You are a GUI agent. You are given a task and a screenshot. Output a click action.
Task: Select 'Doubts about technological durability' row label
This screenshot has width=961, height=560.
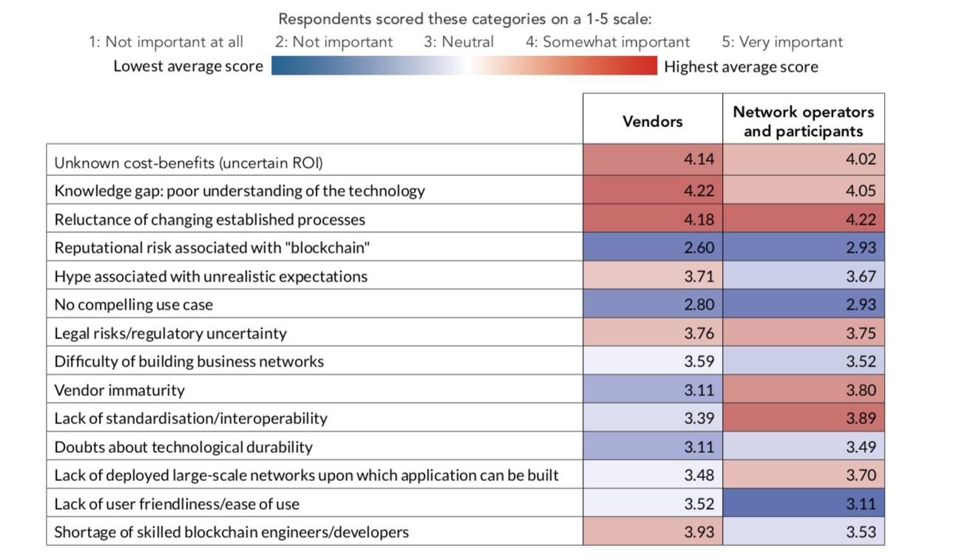tap(183, 447)
